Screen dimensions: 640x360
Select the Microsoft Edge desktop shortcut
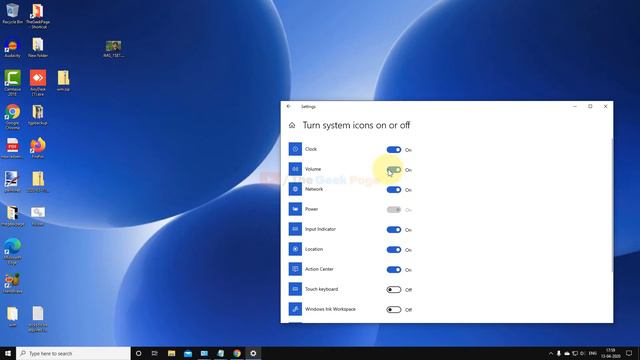[12, 251]
